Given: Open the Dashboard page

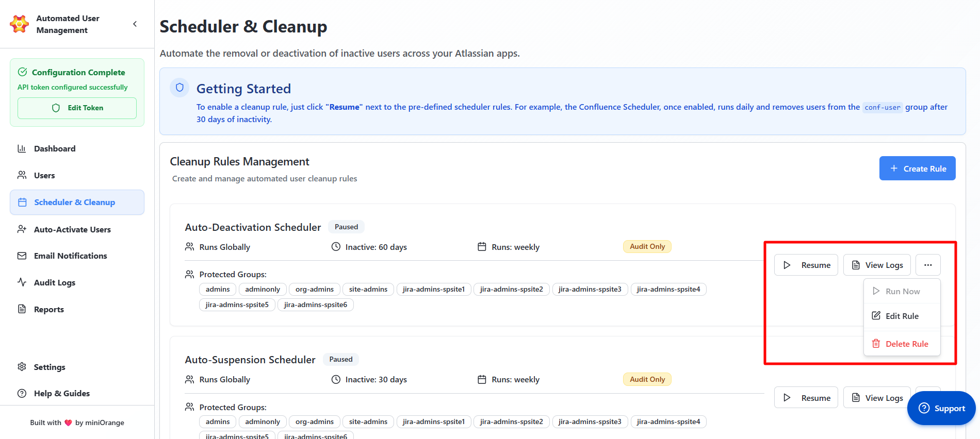Looking at the screenshot, I should tap(77, 149).
